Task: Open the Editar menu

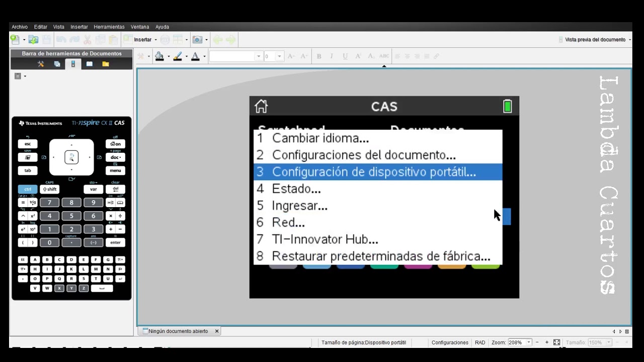Action: [41, 27]
